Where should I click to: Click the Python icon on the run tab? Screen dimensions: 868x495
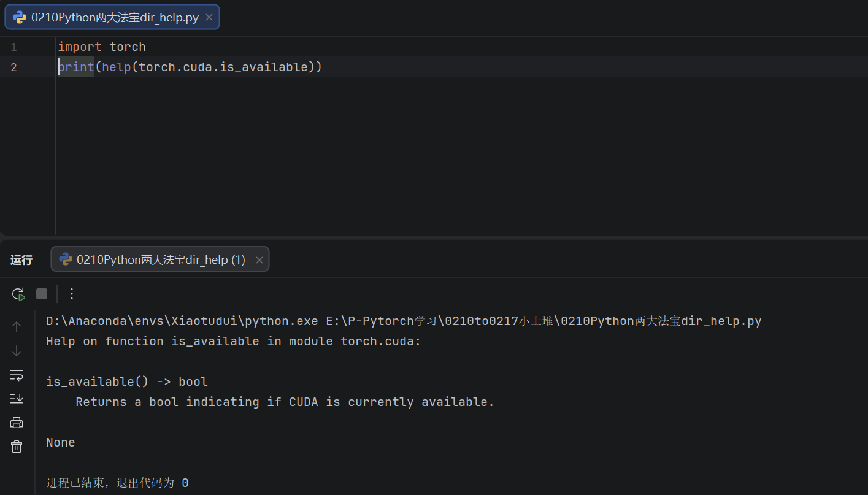point(66,259)
